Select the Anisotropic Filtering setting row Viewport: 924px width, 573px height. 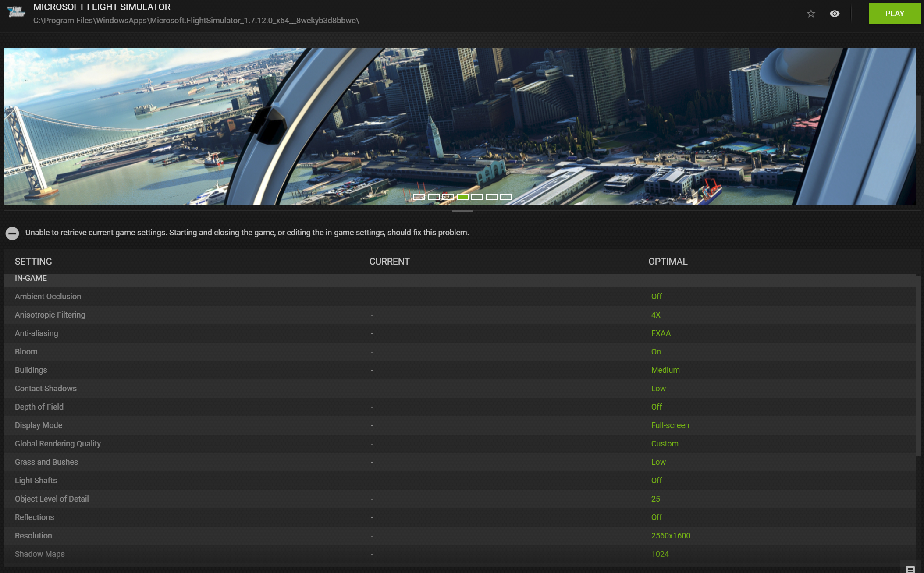460,315
